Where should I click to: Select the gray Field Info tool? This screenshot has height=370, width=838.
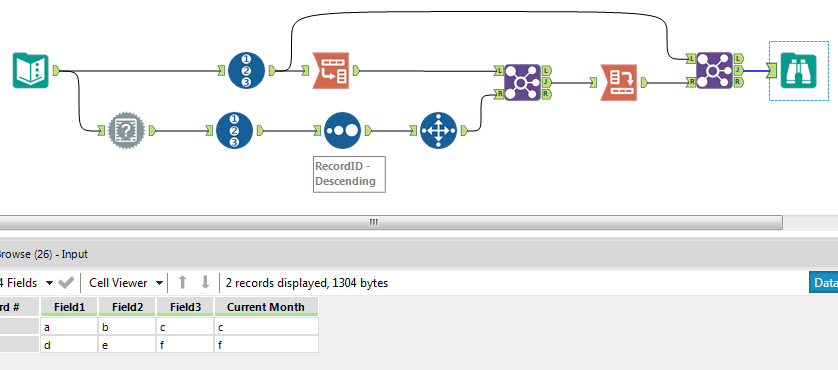[x=126, y=130]
